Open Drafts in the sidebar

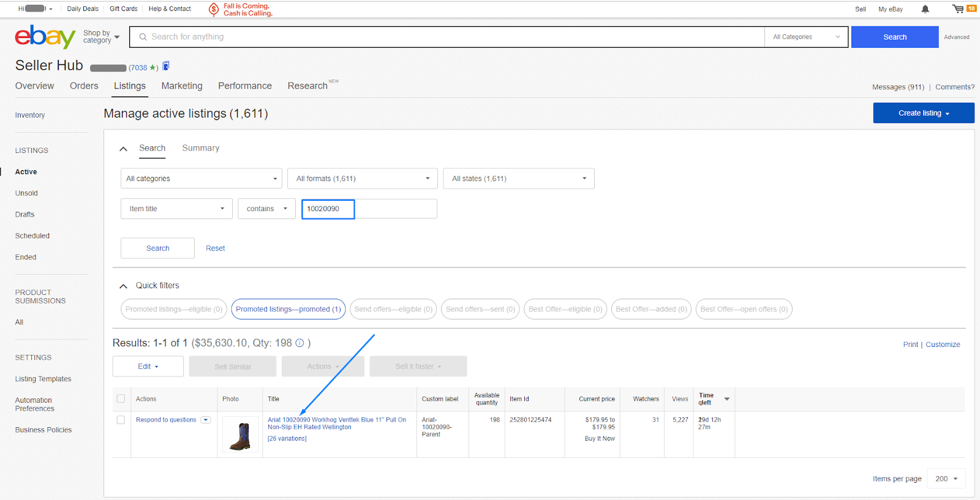point(25,215)
